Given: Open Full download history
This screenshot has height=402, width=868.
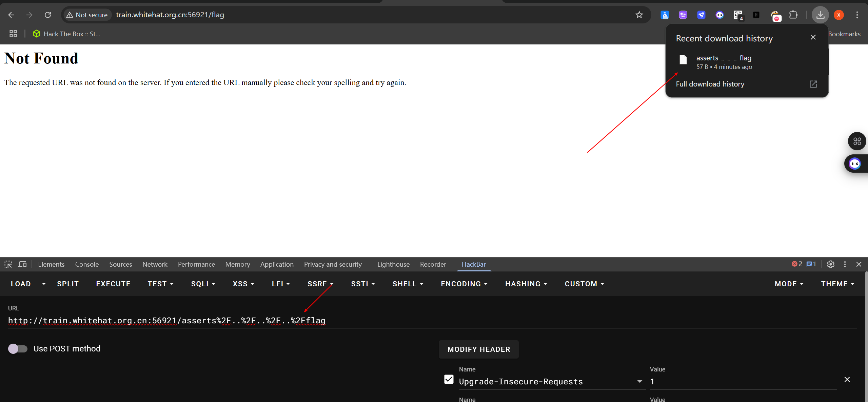Looking at the screenshot, I should click(710, 84).
